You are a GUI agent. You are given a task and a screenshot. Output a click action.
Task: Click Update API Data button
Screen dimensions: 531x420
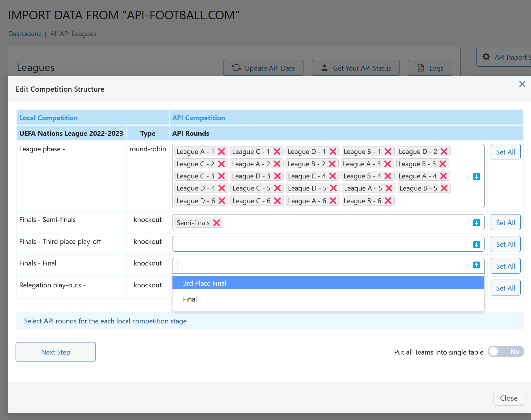click(263, 68)
